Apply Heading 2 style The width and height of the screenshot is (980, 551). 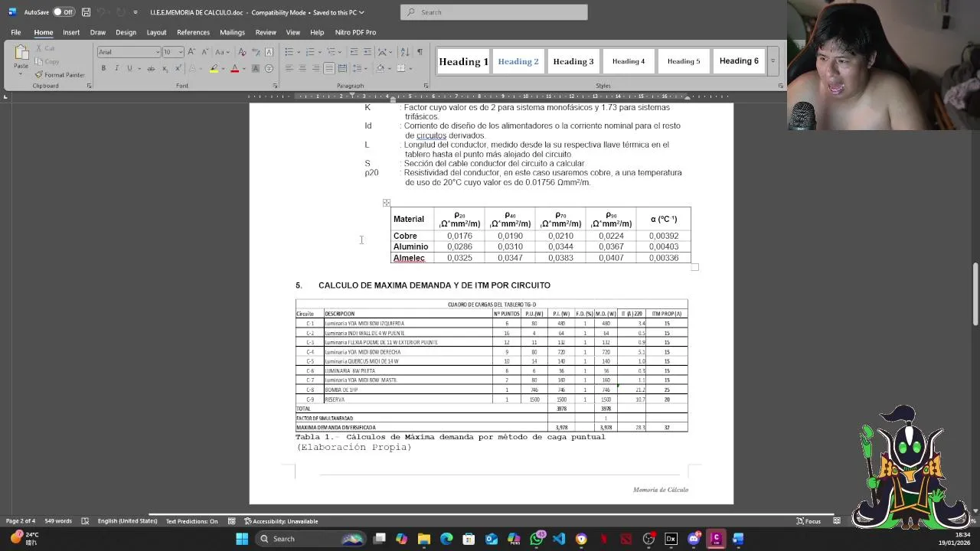tap(518, 61)
